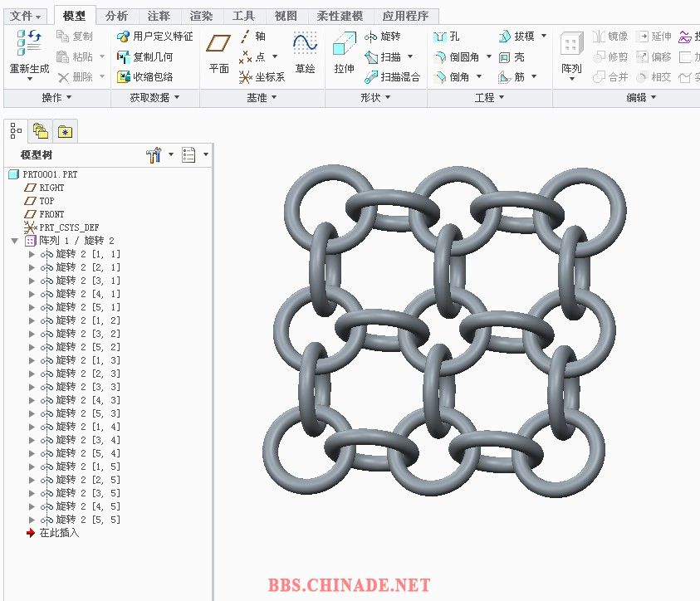Open the 草绘 sketch tool
The width and height of the screenshot is (700, 601).
(305, 53)
